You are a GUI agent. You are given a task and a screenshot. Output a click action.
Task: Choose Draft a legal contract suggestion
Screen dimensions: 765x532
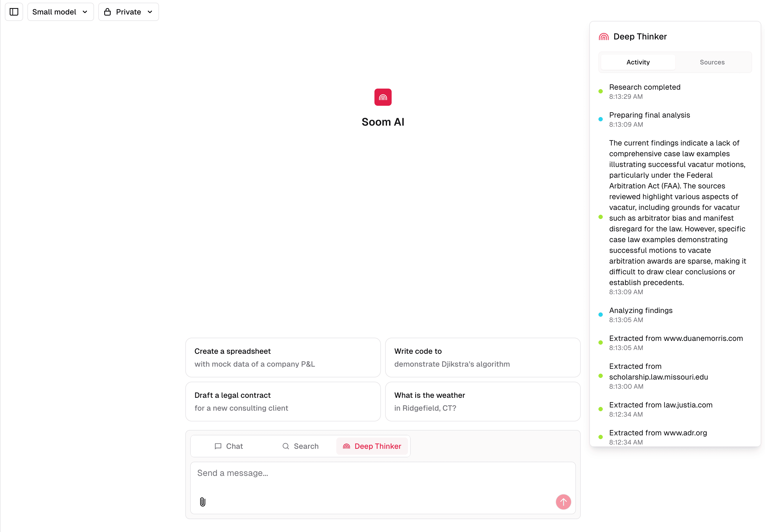click(283, 402)
